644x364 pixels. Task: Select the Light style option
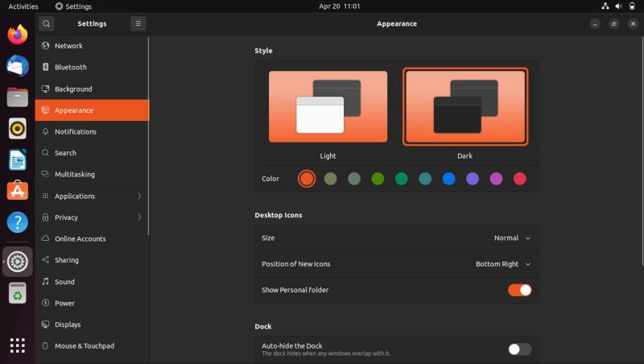point(328,107)
